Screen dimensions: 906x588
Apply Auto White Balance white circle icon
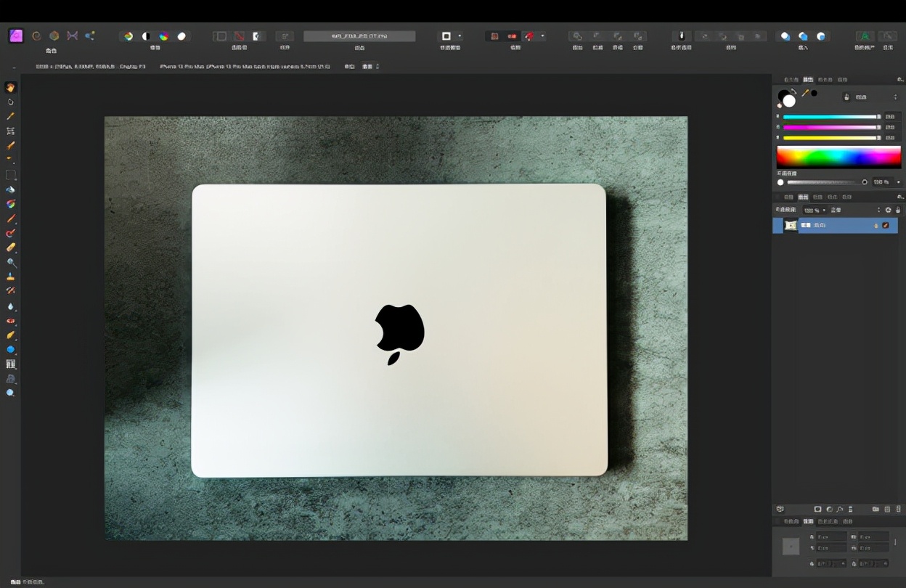pyautogui.click(x=181, y=36)
